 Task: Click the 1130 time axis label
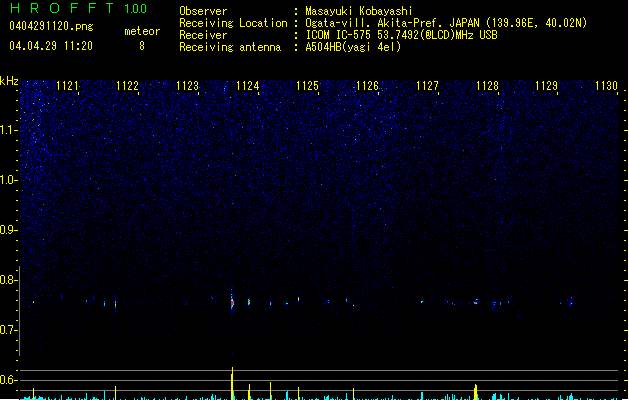(607, 86)
